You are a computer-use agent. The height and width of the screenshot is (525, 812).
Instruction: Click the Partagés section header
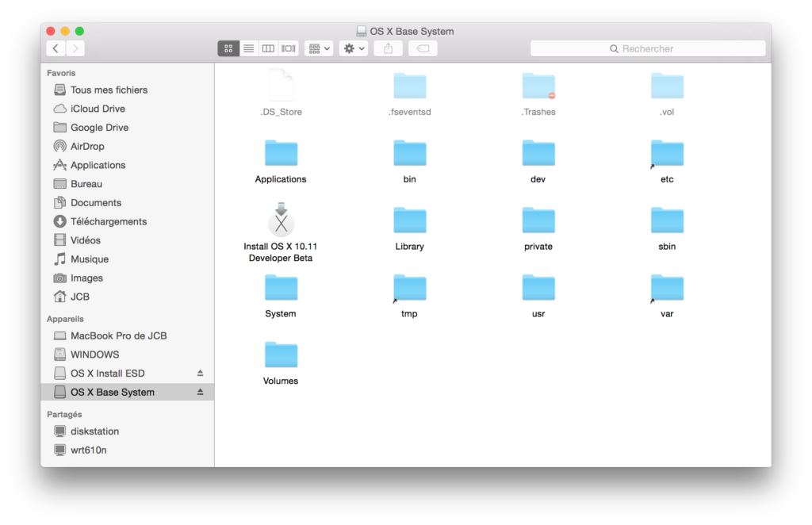pos(64,414)
